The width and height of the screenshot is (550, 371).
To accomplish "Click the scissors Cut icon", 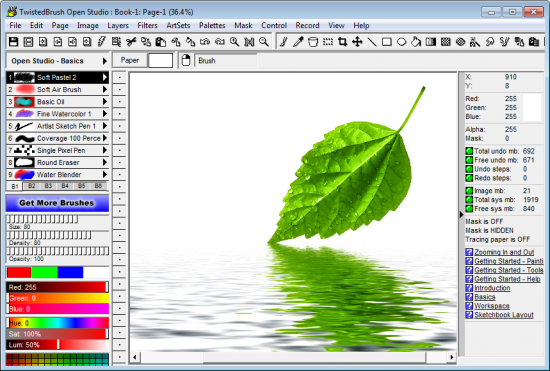I will (x=131, y=42).
